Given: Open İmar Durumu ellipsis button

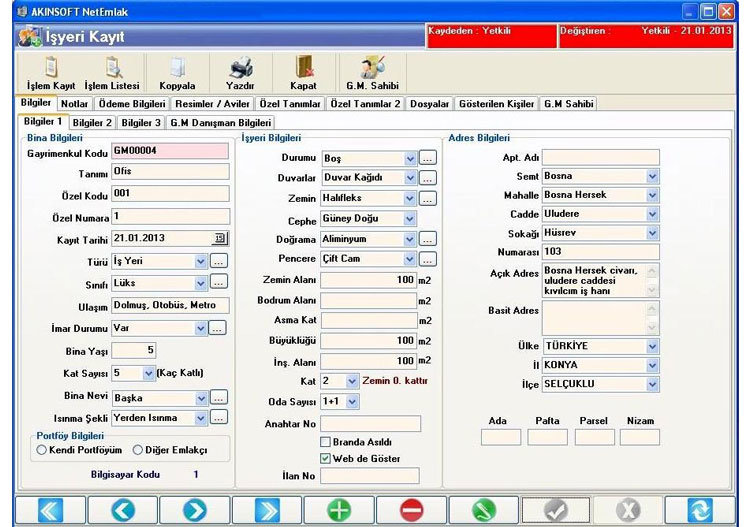Looking at the screenshot, I should point(217,328).
